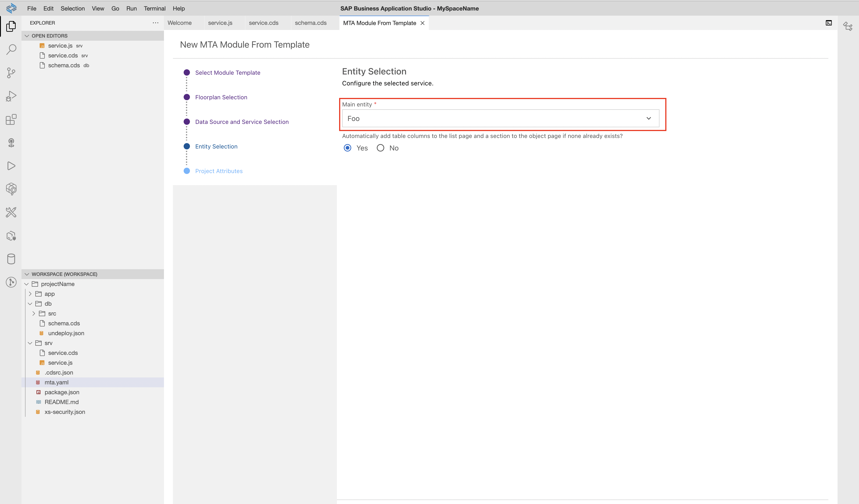Open the Main entity dropdown showing Foo

coord(500,118)
